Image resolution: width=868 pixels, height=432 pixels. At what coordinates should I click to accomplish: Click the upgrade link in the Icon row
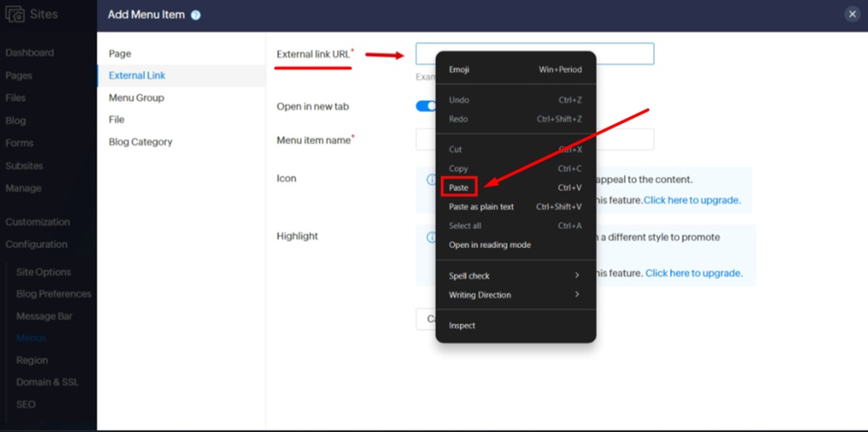692,200
